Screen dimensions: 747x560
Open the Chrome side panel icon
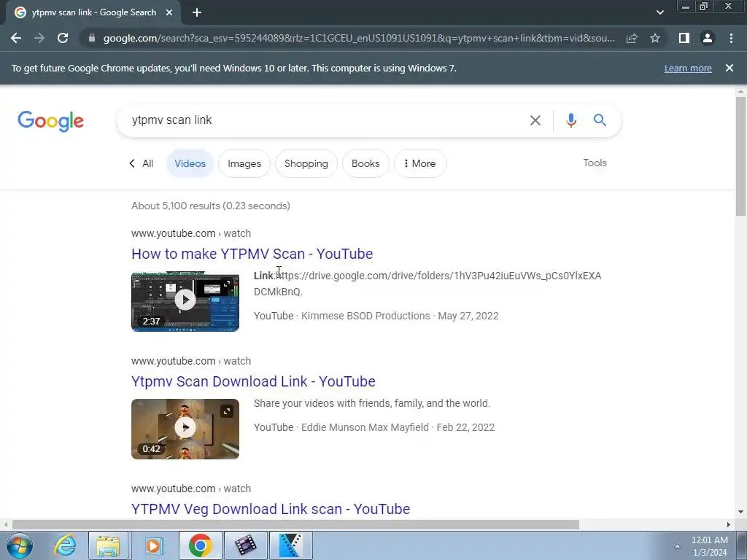pos(684,38)
